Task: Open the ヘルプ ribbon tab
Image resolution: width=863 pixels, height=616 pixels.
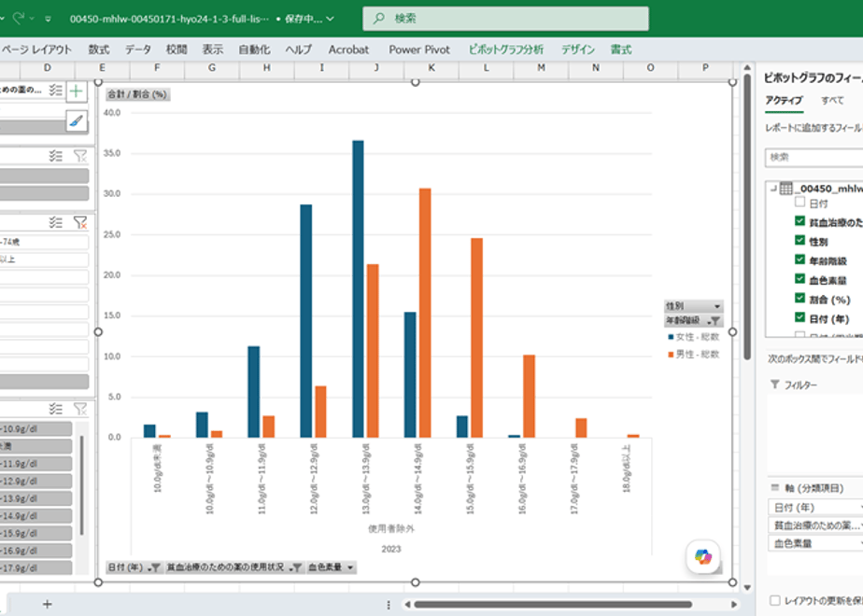Action: (x=299, y=49)
